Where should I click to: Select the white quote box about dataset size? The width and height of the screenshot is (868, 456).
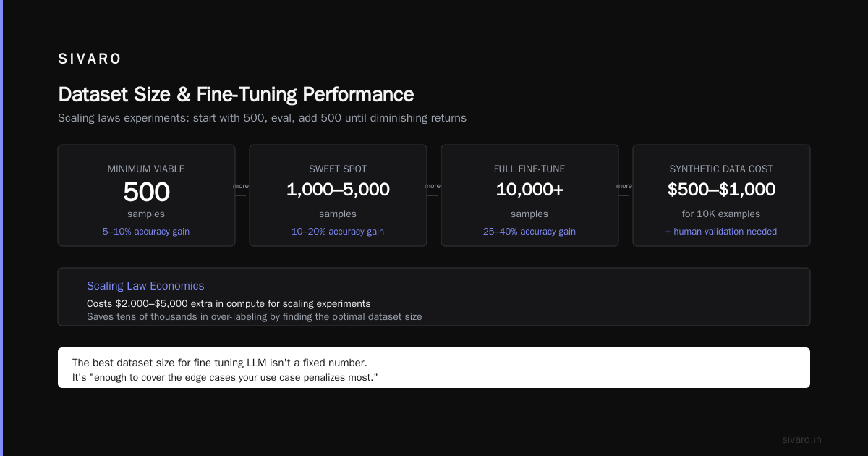(434, 368)
